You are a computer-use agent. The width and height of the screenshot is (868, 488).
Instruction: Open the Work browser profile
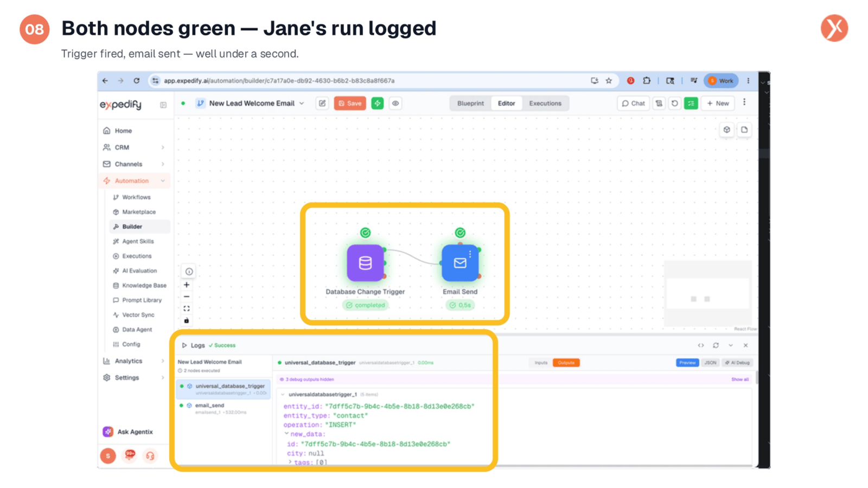point(721,81)
